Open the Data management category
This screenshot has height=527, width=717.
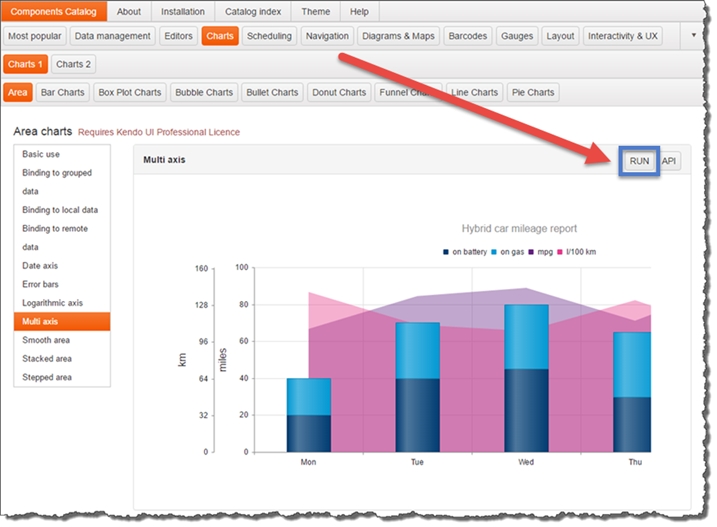113,36
